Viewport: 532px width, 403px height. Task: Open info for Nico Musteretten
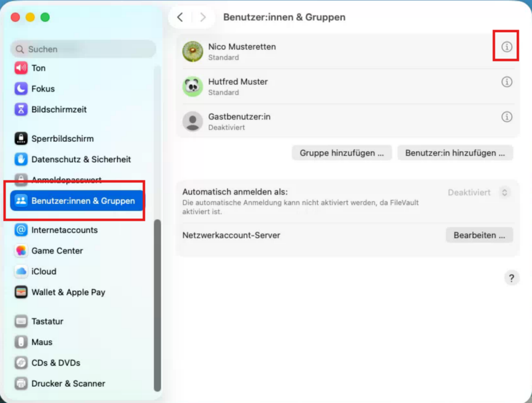point(507,47)
